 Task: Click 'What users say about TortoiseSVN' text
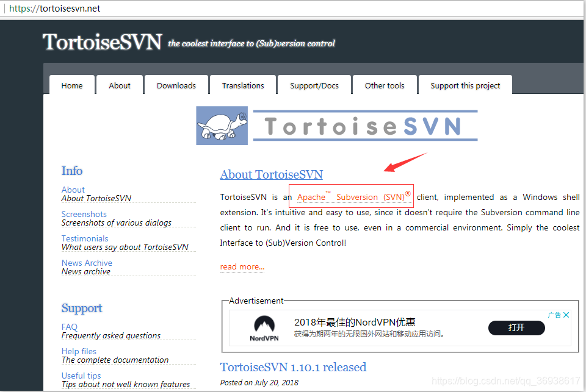125,247
